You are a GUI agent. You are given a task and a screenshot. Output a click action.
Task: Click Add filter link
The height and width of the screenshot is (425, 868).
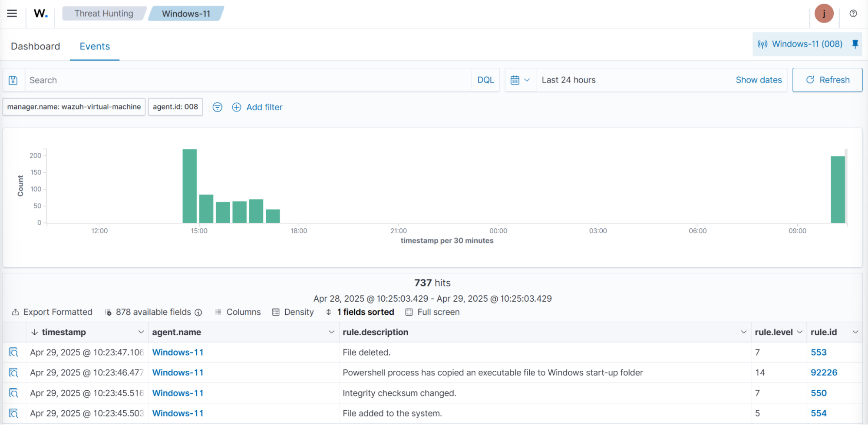[x=264, y=107]
